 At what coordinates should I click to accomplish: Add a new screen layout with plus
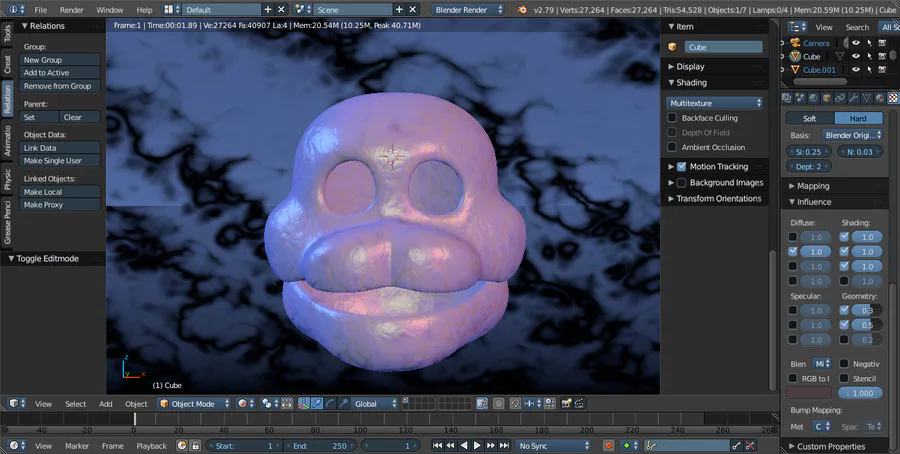[x=267, y=10]
